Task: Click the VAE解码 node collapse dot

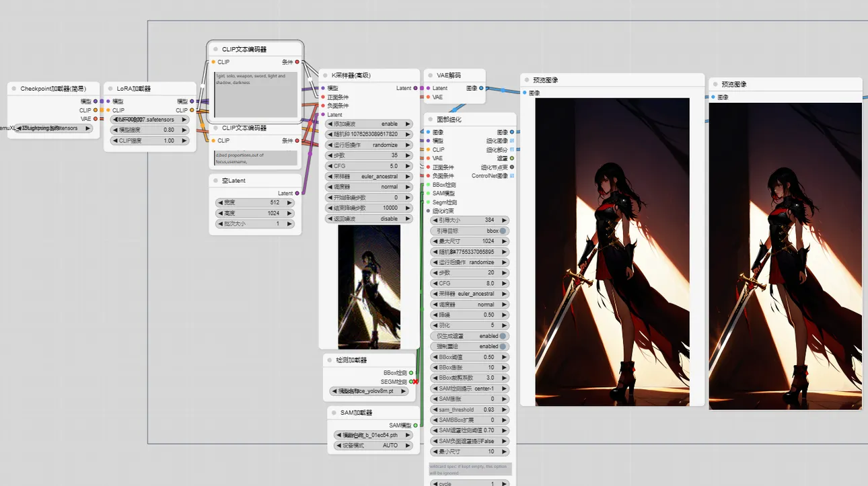Action: point(429,75)
